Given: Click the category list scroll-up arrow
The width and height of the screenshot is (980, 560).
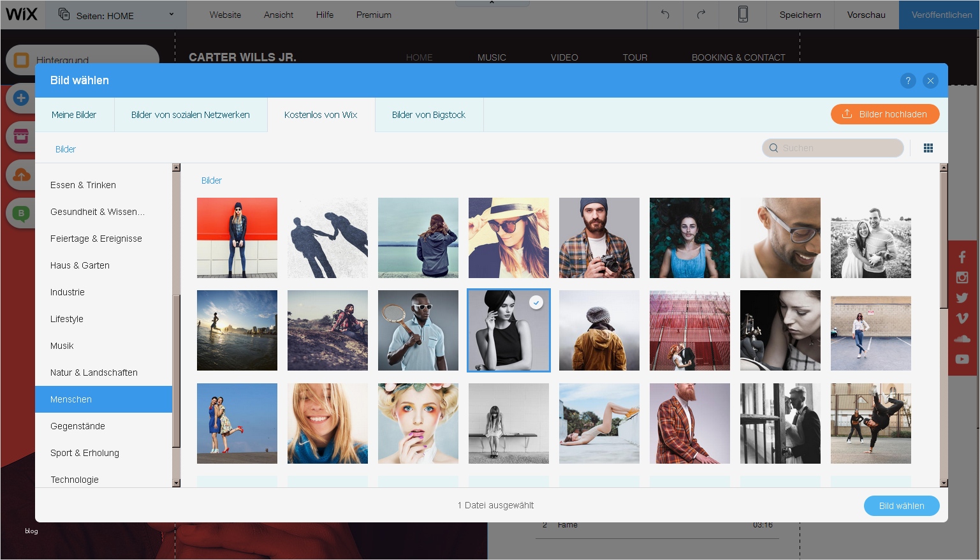Looking at the screenshot, I should click(177, 168).
